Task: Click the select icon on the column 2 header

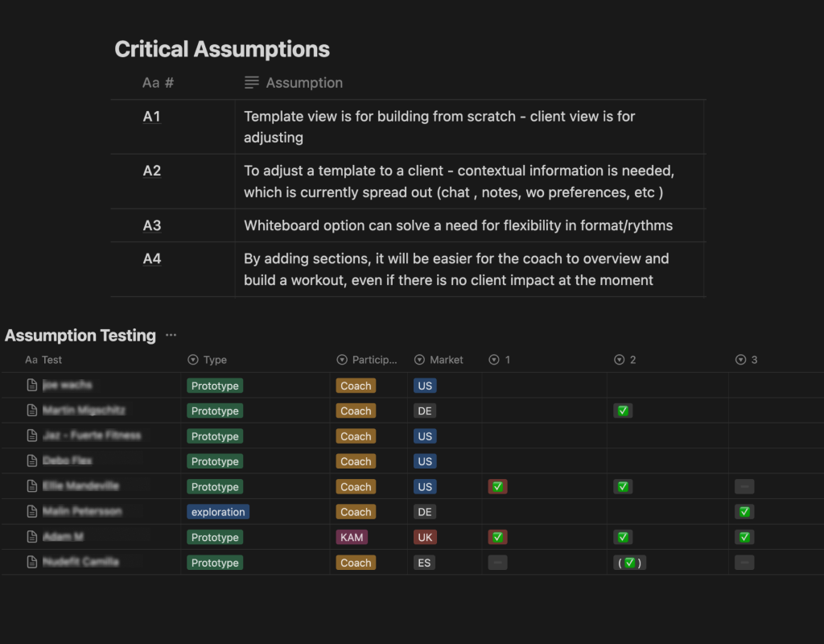Action: (619, 360)
